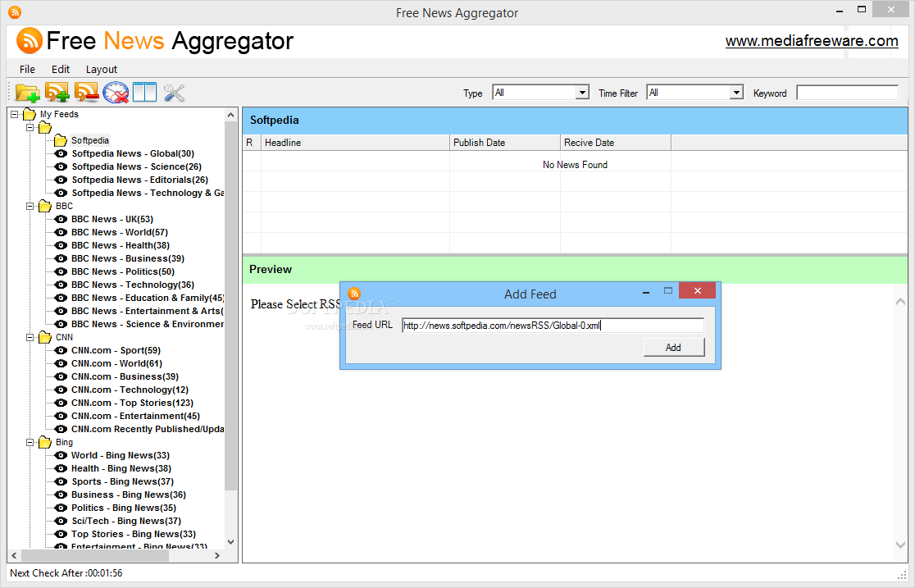Collapse the unnamed folder above Softpedia
This screenshot has width=915, height=588.
click(30, 127)
